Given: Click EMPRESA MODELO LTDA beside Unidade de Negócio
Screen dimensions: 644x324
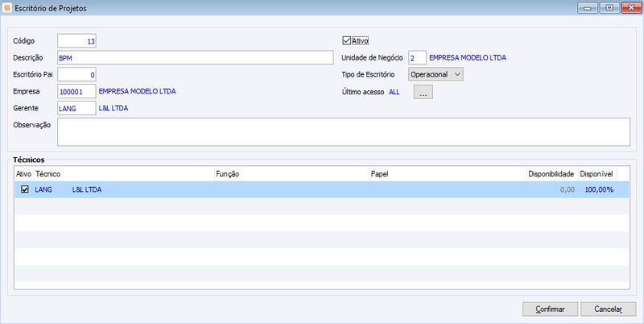Looking at the screenshot, I should tap(468, 57).
